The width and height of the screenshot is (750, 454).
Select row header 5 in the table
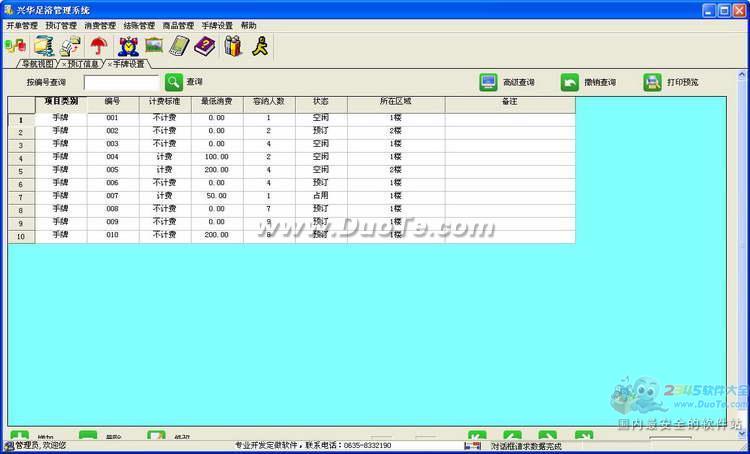click(x=22, y=171)
